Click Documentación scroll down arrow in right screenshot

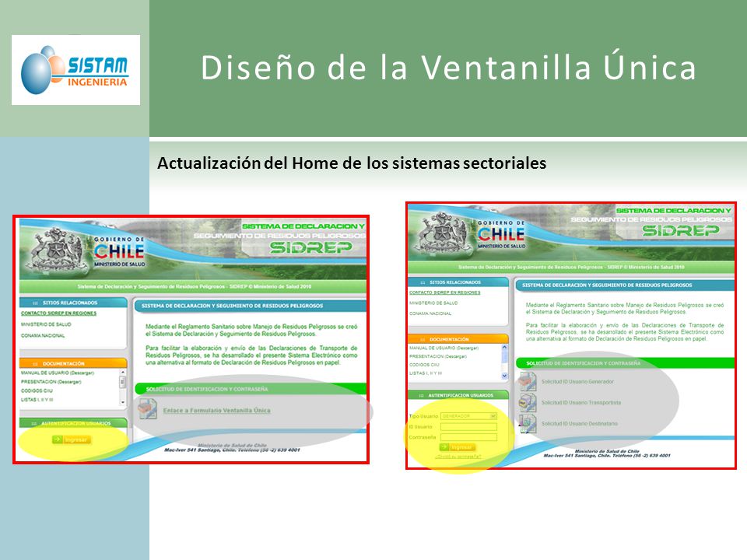click(504, 376)
